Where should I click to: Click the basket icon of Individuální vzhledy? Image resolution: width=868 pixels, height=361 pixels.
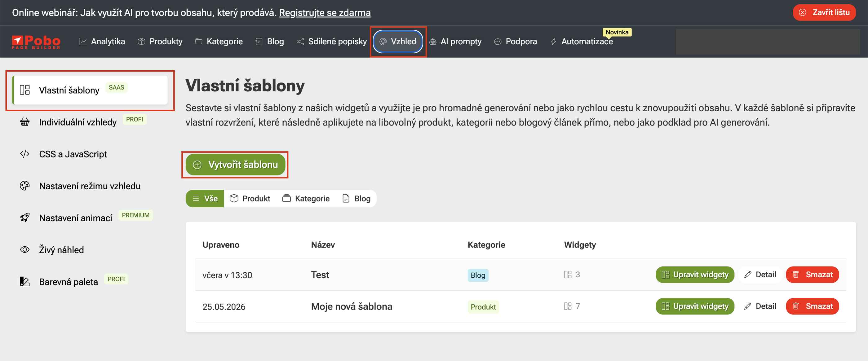(24, 122)
